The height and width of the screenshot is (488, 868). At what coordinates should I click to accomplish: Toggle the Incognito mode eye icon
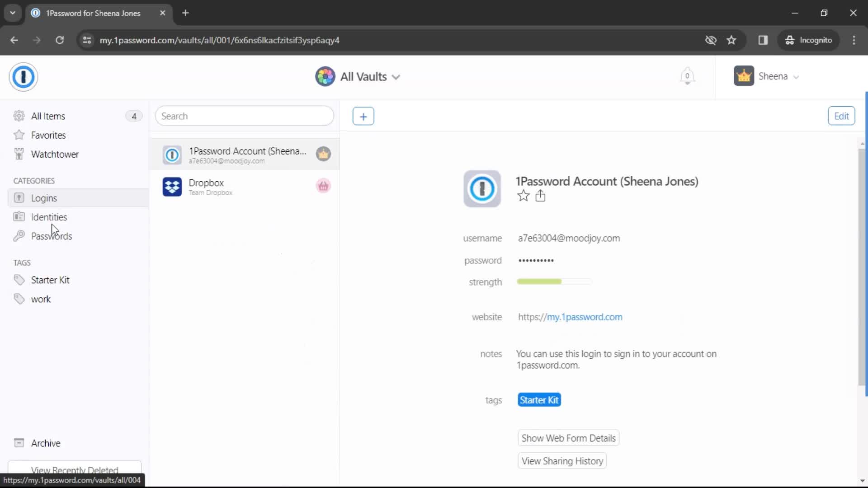(711, 40)
